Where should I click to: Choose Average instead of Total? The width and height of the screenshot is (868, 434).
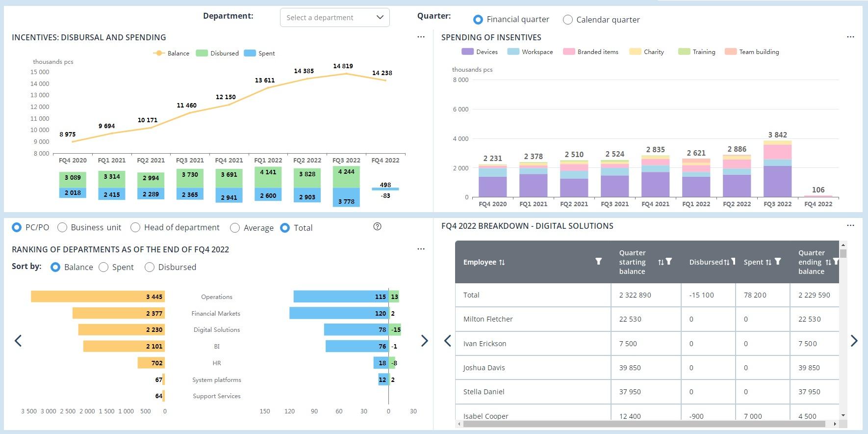click(235, 228)
